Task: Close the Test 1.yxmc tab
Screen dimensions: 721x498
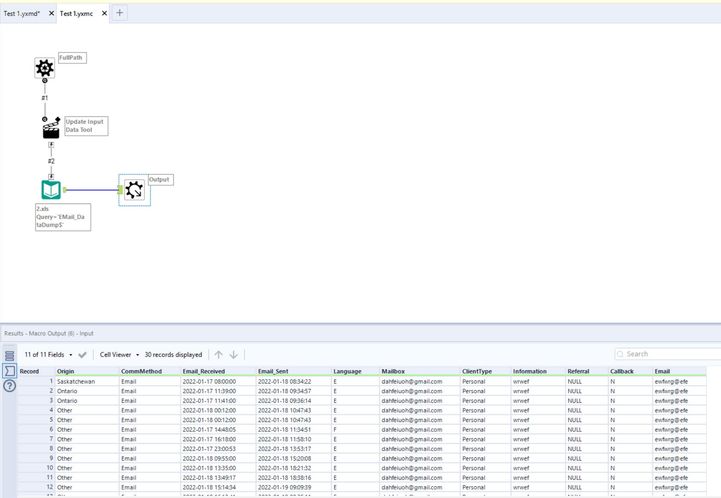Action: (x=104, y=13)
